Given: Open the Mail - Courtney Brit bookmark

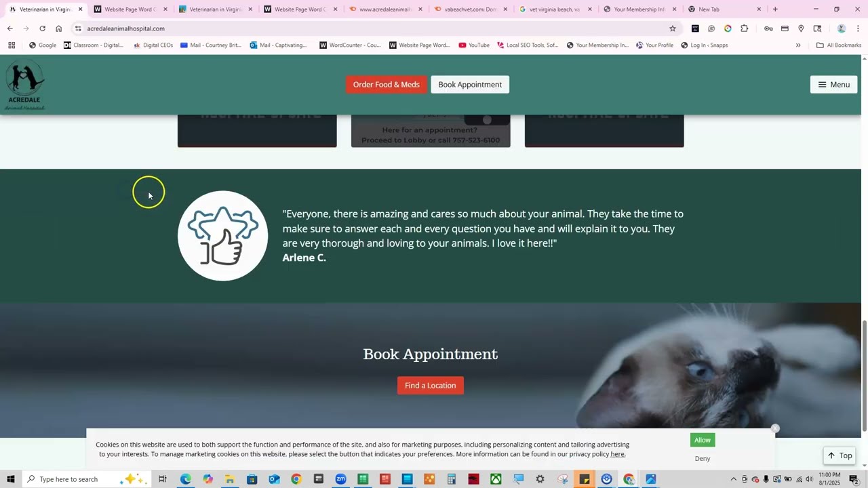Looking at the screenshot, I should point(211,45).
